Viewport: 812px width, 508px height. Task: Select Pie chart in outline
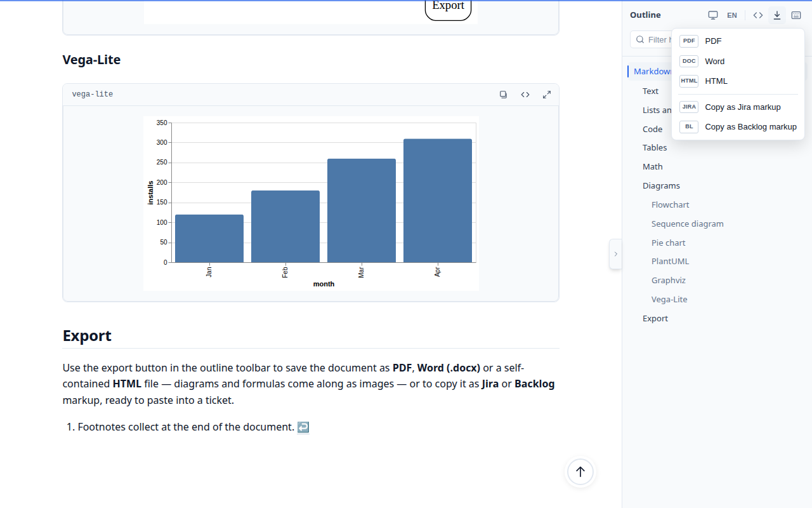668,243
